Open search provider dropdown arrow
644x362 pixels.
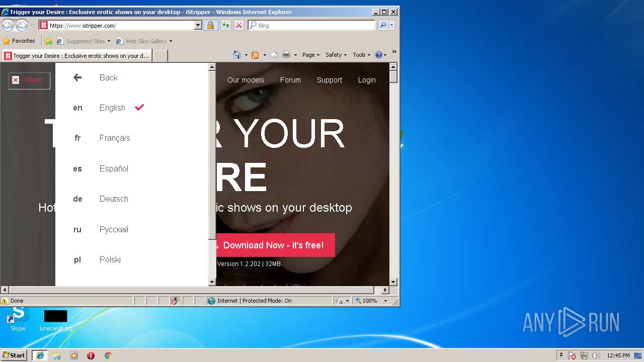tap(392, 25)
